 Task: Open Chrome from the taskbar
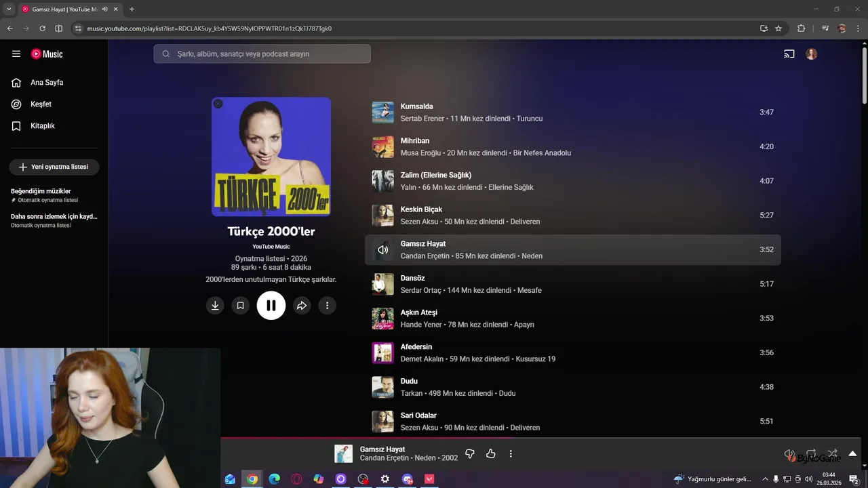point(252,479)
